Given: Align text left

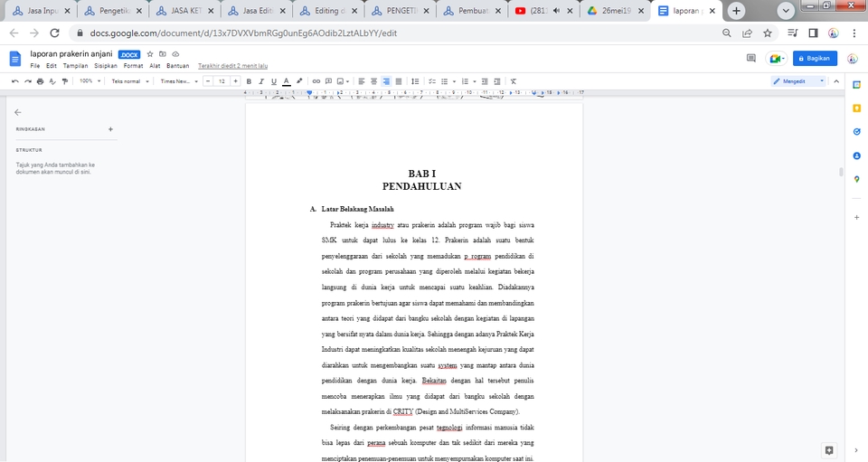Looking at the screenshot, I should coord(362,81).
